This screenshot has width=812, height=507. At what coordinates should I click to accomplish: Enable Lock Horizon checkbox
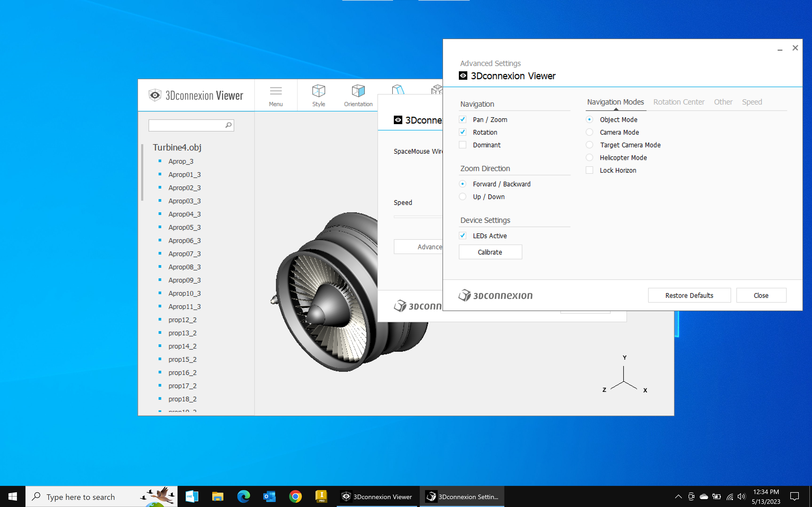pos(589,170)
